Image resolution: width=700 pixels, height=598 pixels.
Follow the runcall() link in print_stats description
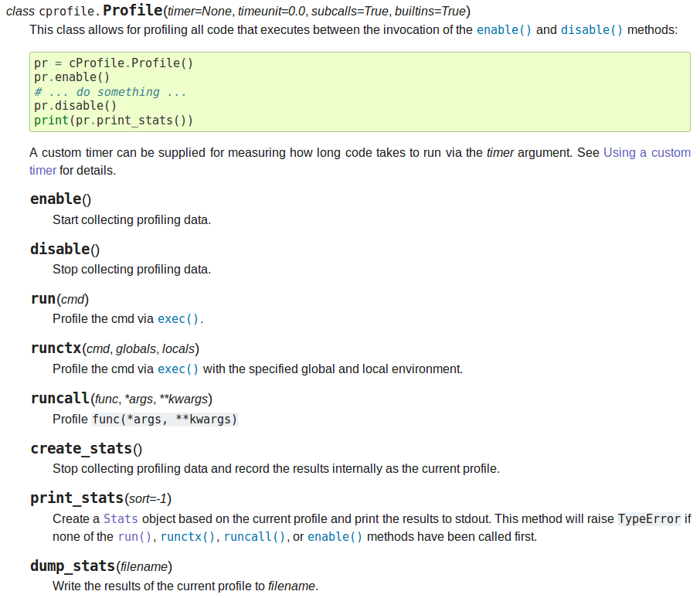click(x=254, y=537)
